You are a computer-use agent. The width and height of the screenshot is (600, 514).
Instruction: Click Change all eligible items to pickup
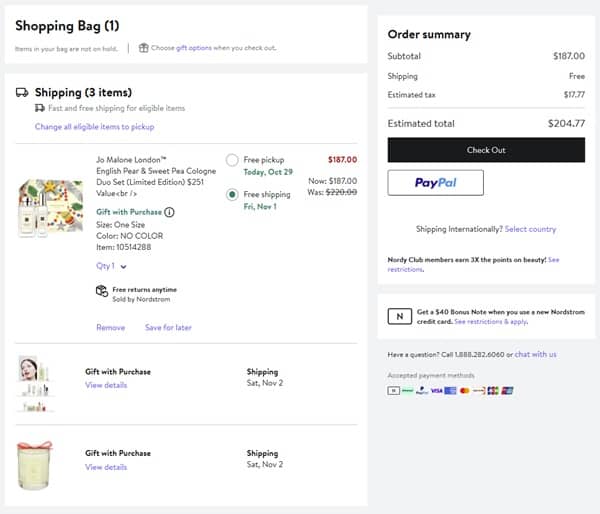tap(94, 127)
